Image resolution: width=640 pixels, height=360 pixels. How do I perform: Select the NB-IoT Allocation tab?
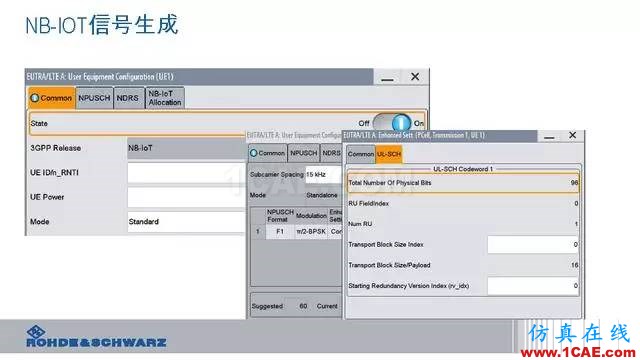pos(165,98)
